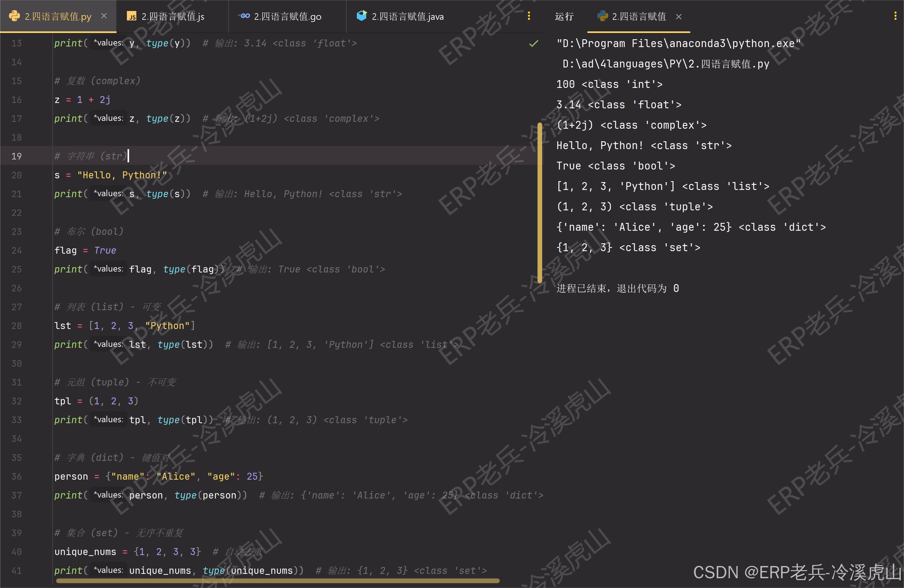Click the "True <class 'bool'>" output line
Viewport: 904px width, 588px height.
pos(616,166)
